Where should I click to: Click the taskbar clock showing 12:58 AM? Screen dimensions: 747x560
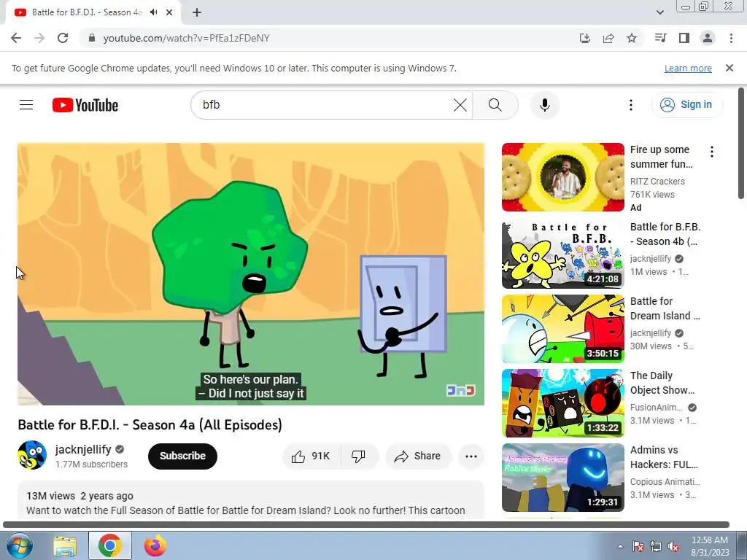click(710, 546)
